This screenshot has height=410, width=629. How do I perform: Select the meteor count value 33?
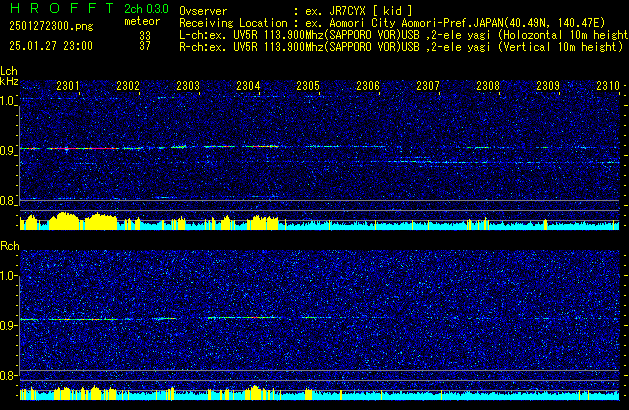click(145, 36)
